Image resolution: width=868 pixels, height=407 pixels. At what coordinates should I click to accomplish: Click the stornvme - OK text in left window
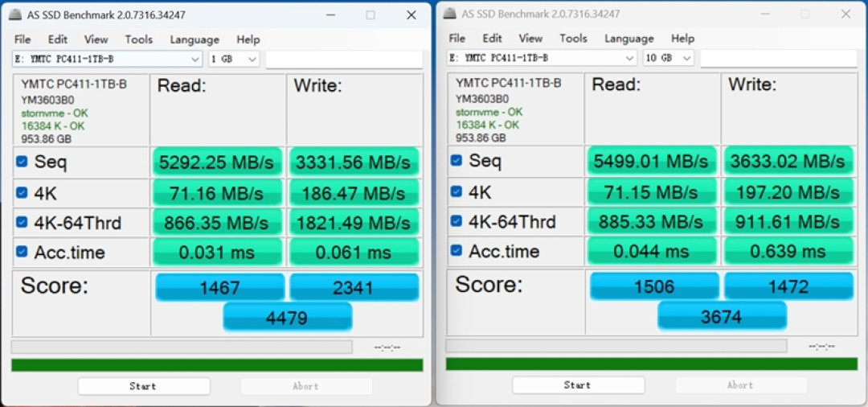point(55,113)
